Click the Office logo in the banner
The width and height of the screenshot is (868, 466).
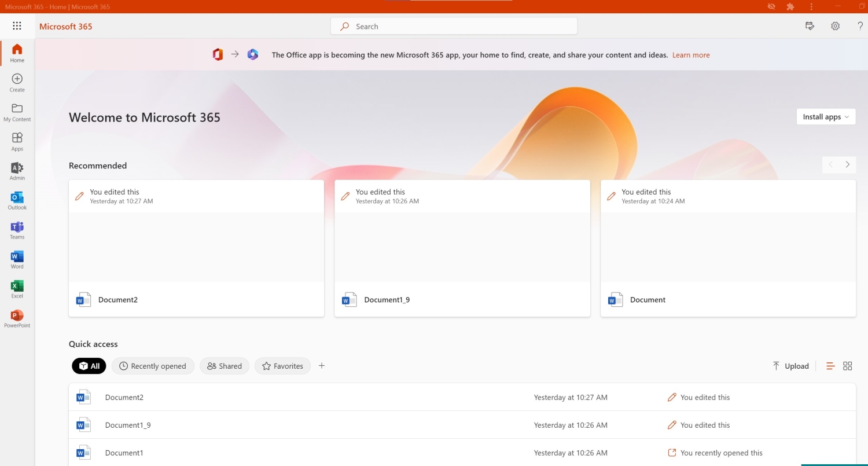pos(218,55)
